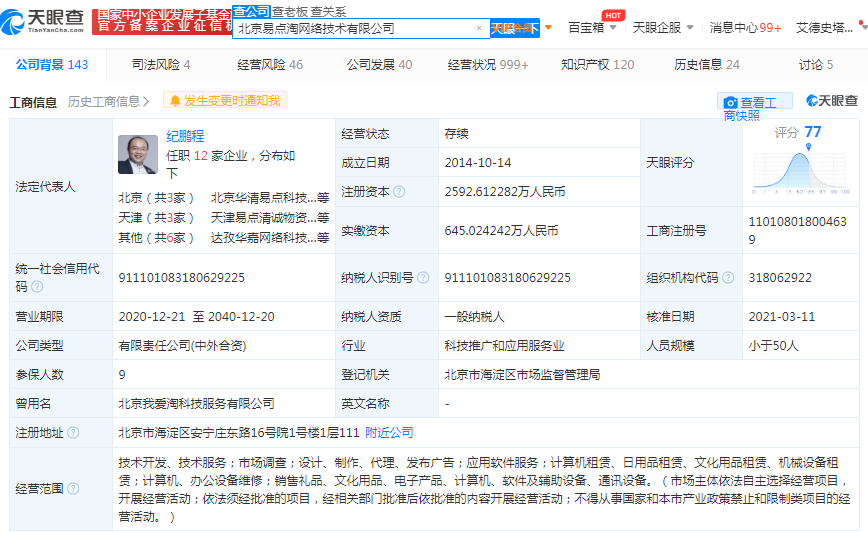The height and width of the screenshot is (533, 868).
Task: Click 纳税人资质 value 一般纳税人
Action: point(474,317)
